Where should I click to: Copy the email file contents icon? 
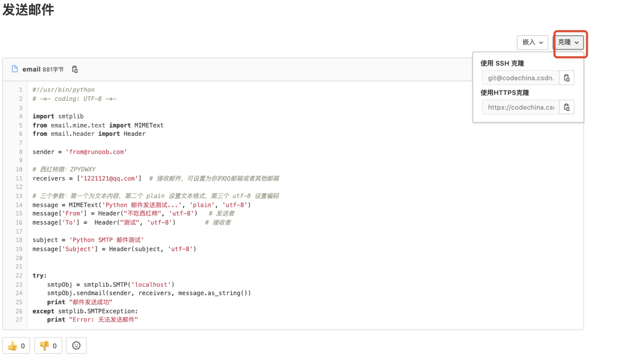[x=75, y=69]
